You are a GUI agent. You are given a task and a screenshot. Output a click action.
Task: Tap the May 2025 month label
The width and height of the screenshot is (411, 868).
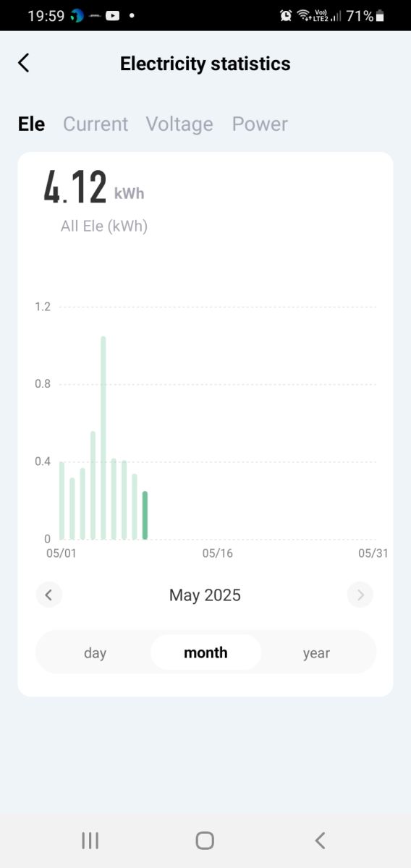tap(205, 595)
